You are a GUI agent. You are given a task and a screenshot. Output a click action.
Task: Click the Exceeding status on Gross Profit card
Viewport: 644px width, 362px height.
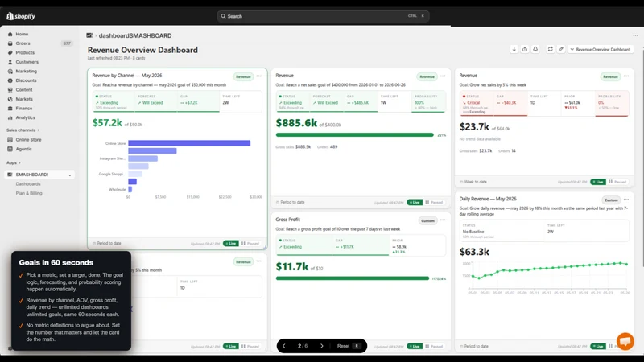291,247
